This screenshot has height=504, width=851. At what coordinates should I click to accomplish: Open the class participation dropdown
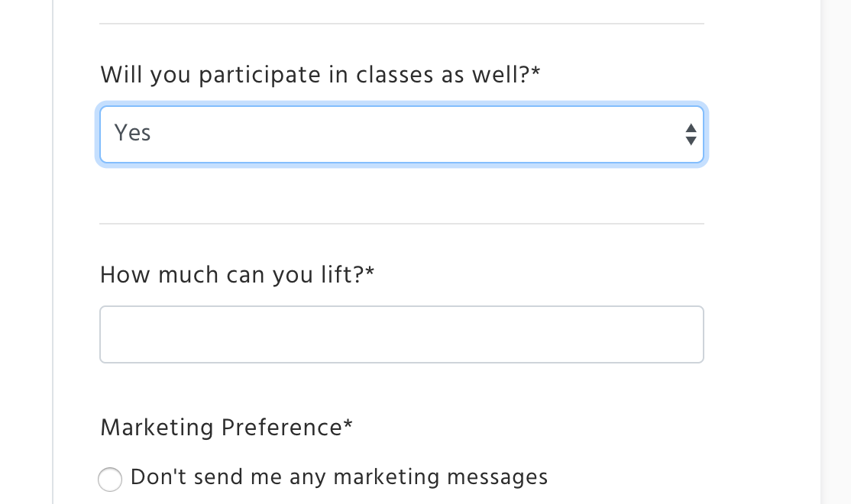401,134
